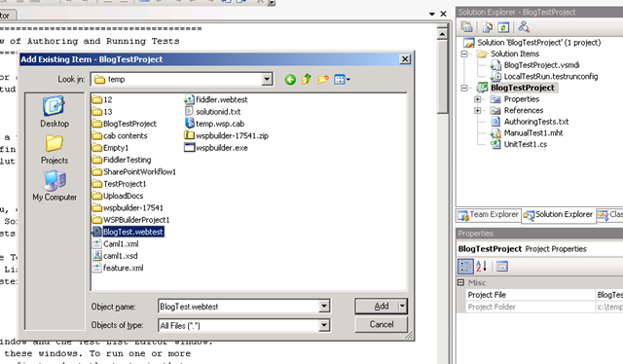Close the Add Existing Item dialog

405,59
